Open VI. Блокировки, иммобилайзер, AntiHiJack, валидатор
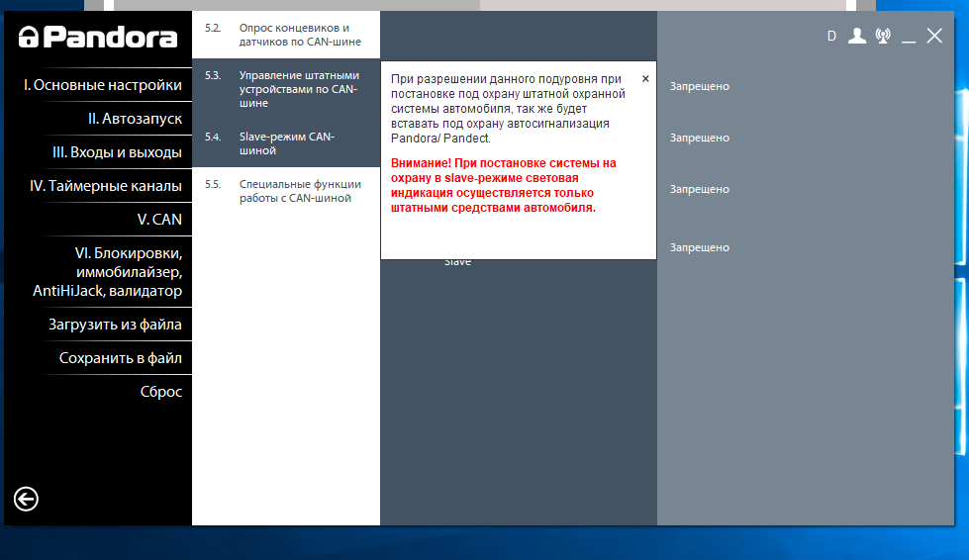This screenshot has width=969, height=560. tap(108, 272)
